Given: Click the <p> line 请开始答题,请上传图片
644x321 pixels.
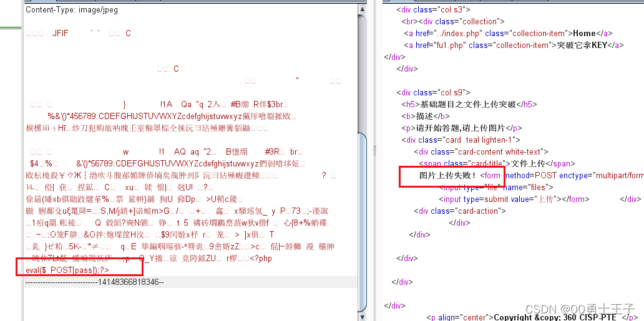Looking at the screenshot, I should (x=462, y=128).
